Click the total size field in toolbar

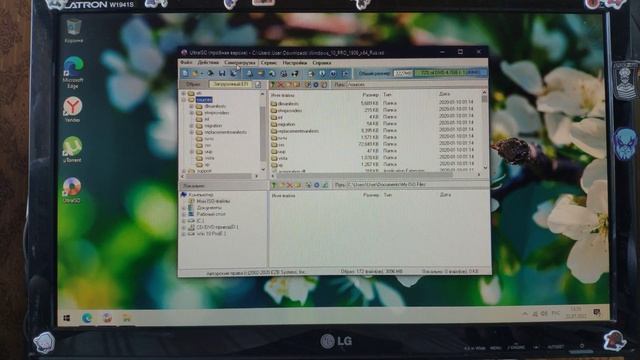(x=403, y=73)
